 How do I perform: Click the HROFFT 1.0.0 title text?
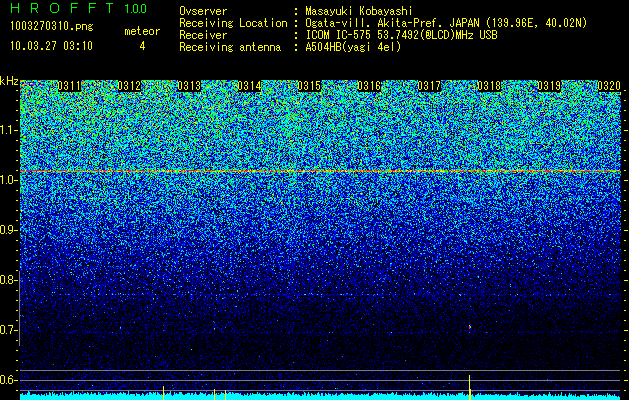coord(79,8)
